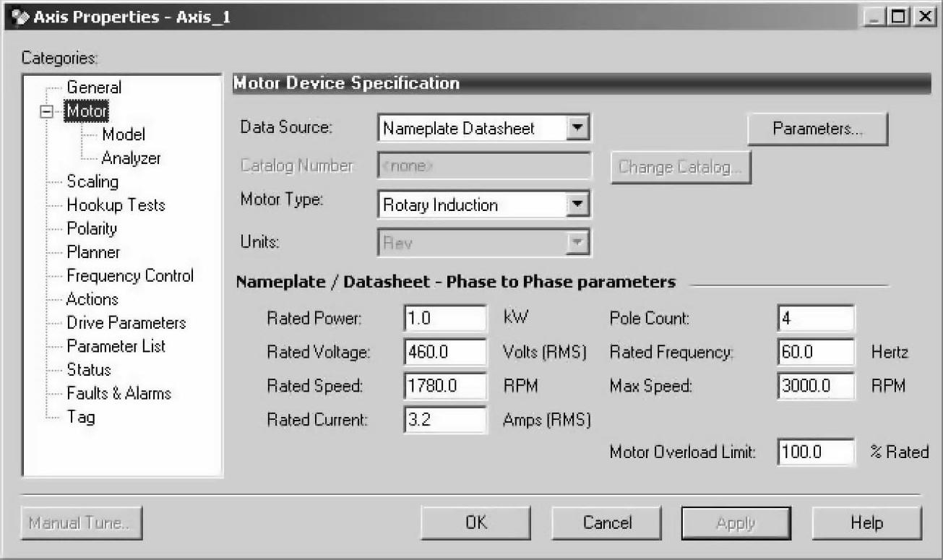943x560 pixels.
Task: Open the Analyzer subcategory
Action: point(131,158)
